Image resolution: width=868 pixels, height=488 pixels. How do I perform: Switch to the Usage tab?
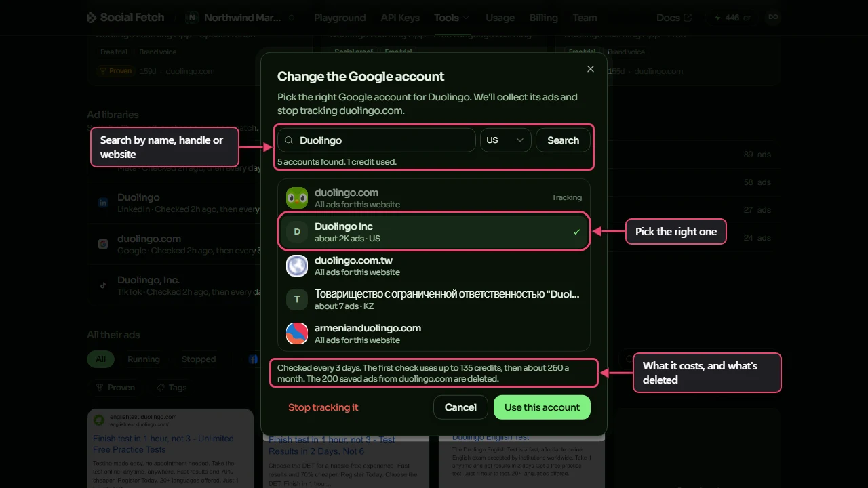tap(500, 18)
